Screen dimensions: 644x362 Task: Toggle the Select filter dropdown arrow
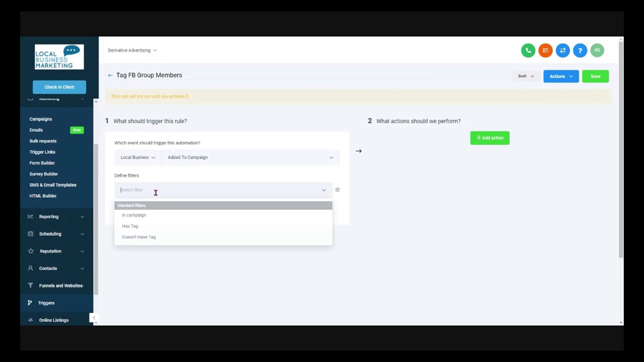[324, 190]
